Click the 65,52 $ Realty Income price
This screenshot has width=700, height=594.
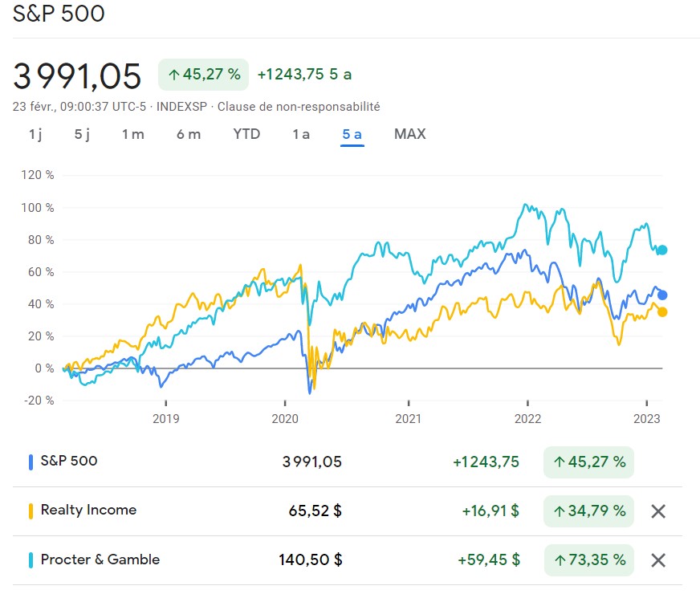[x=315, y=511]
